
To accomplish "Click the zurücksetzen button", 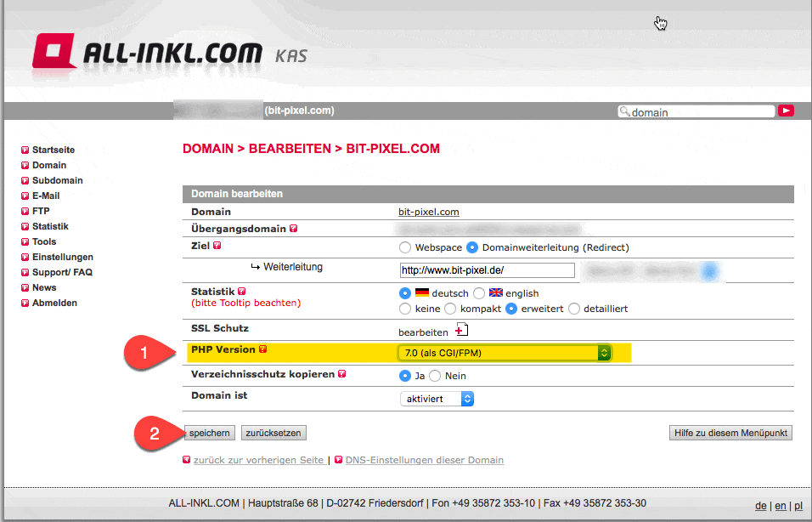I will 273,433.
